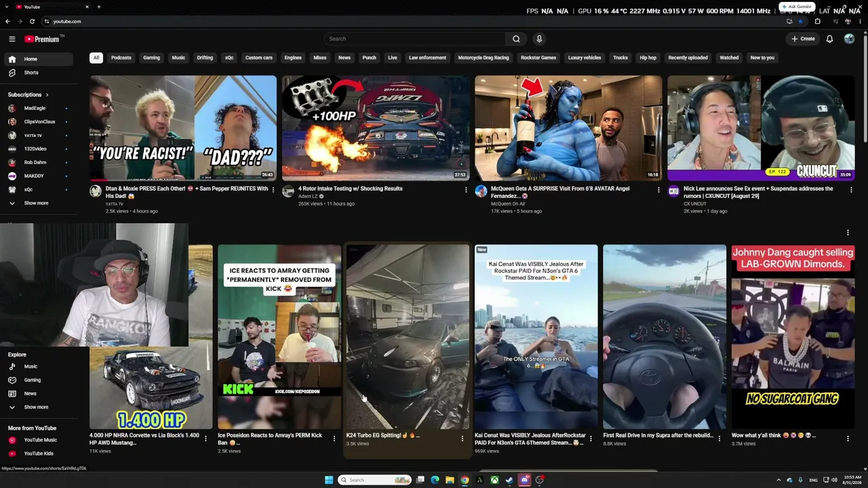Open the First Real Drive Supra short

click(x=665, y=337)
